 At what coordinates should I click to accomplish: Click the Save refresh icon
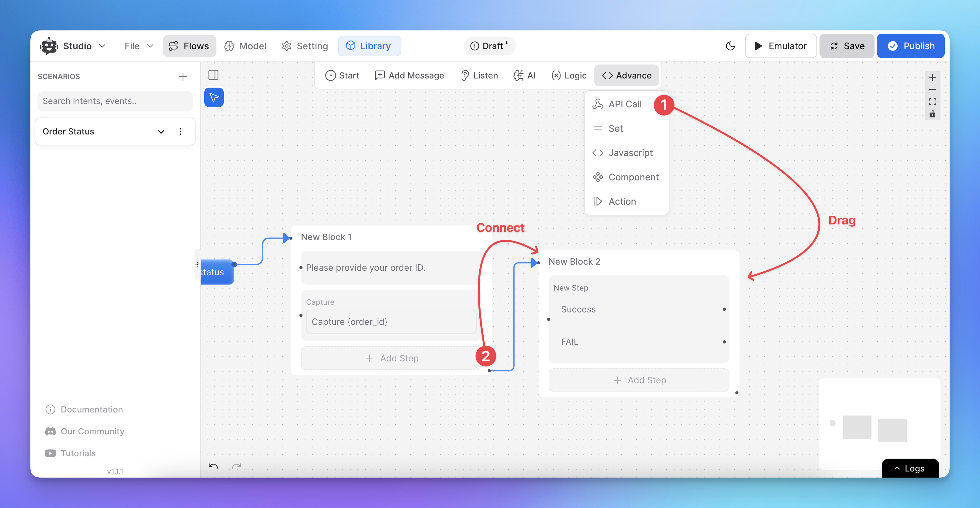(x=834, y=46)
